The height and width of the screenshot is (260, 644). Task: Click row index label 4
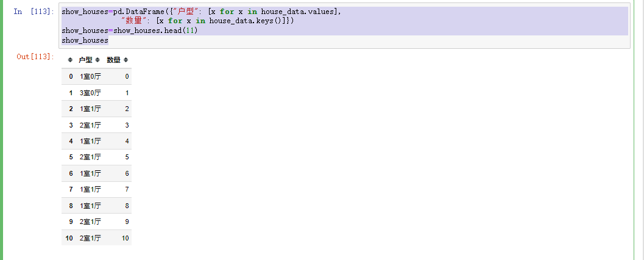pyautogui.click(x=71, y=141)
